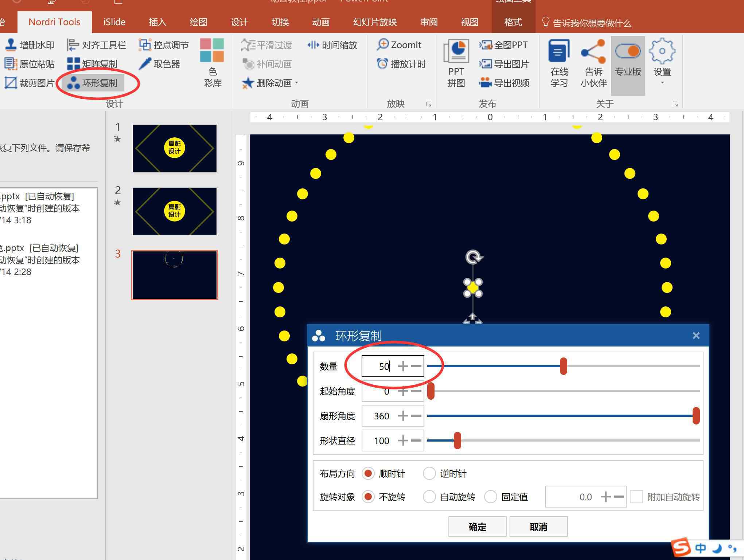Click 导出视频 export video icon
This screenshot has height=560, width=744.
click(x=485, y=83)
